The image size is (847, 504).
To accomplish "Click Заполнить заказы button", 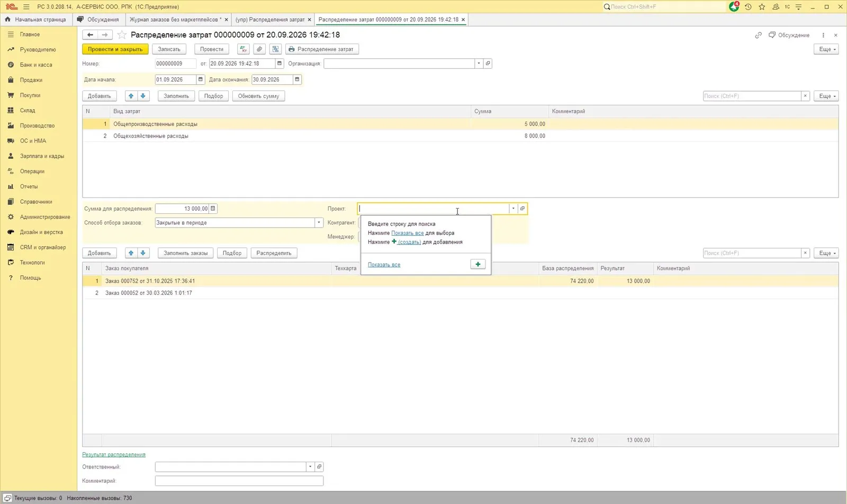I will [185, 253].
